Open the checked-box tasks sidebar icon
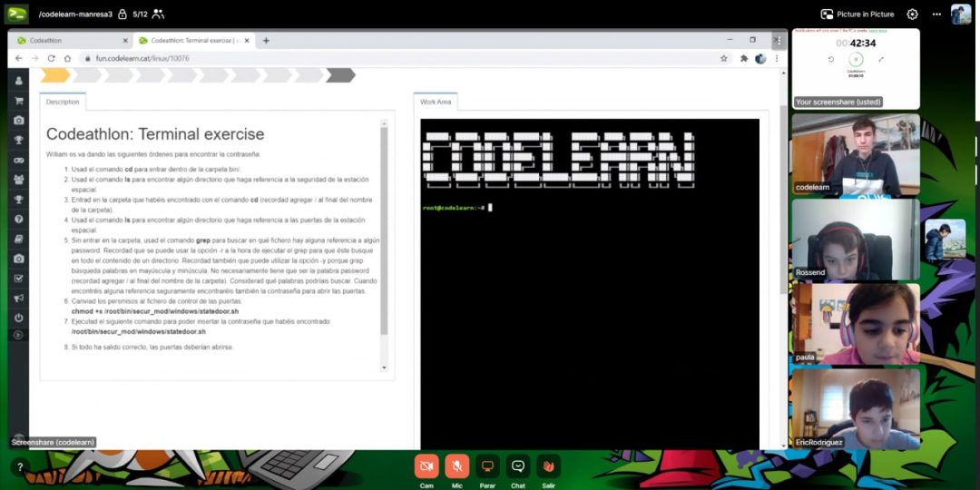980x490 pixels. (19, 279)
